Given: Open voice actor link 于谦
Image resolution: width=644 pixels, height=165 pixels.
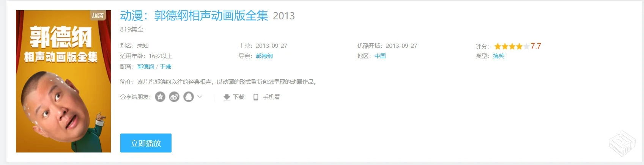Looking at the screenshot, I should [x=165, y=67].
